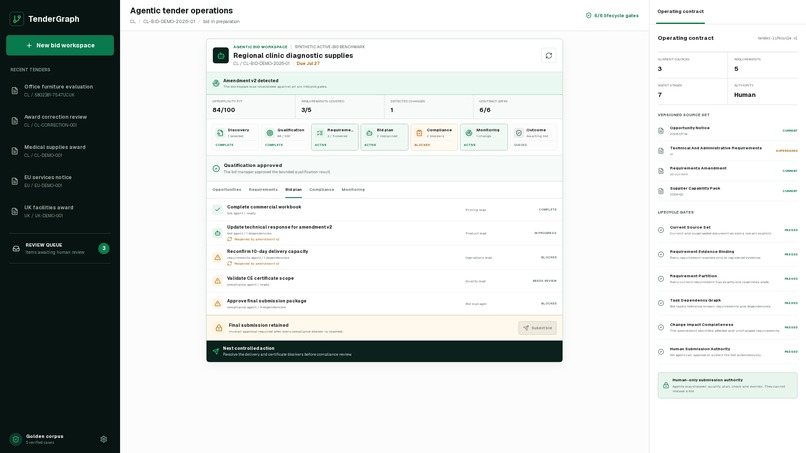Open the EU services notice tender
Image resolution: width=806 pixels, height=453 pixels.
pyautogui.click(x=60, y=181)
